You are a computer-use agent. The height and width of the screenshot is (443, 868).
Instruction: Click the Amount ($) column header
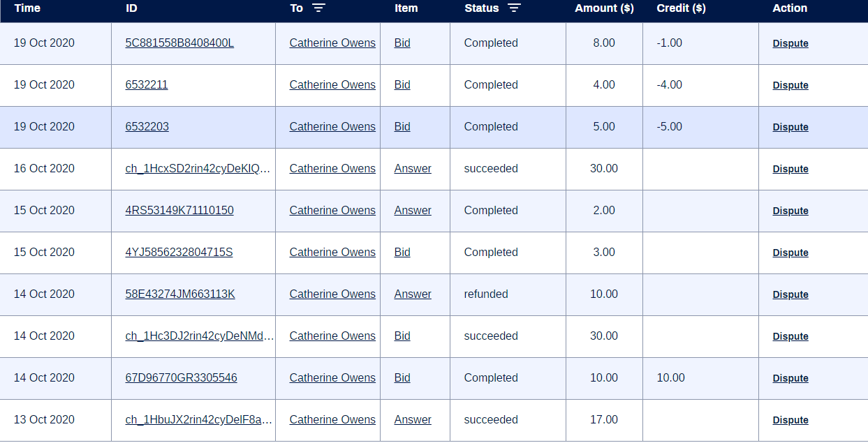[x=603, y=8]
